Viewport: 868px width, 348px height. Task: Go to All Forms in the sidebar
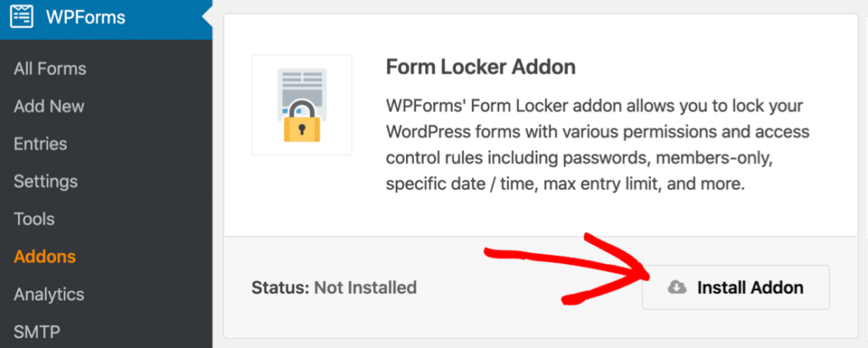[x=50, y=69]
